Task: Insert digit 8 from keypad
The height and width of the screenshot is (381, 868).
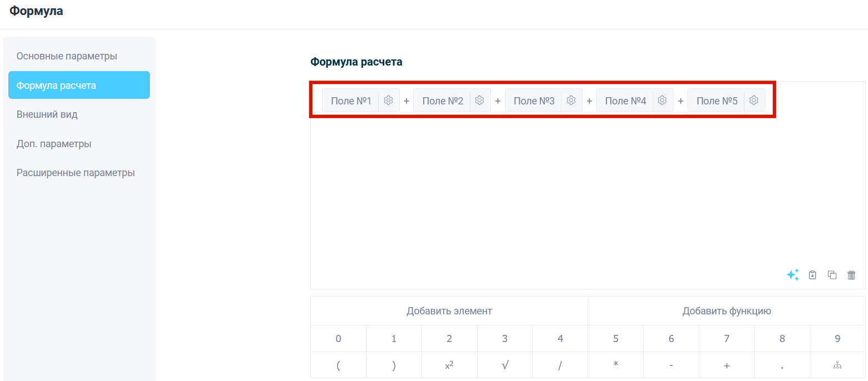Action: pyautogui.click(x=782, y=339)
